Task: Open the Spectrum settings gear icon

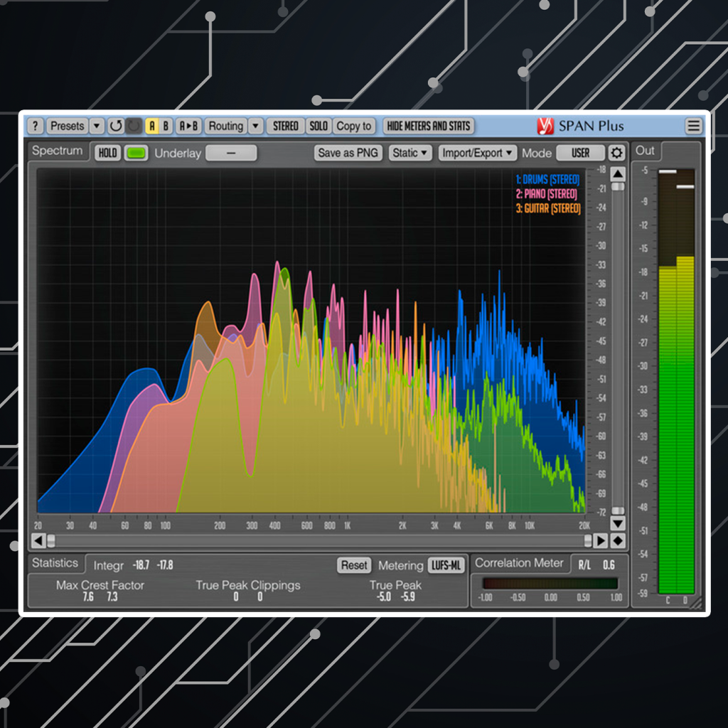Action: (x=617, y=152)
